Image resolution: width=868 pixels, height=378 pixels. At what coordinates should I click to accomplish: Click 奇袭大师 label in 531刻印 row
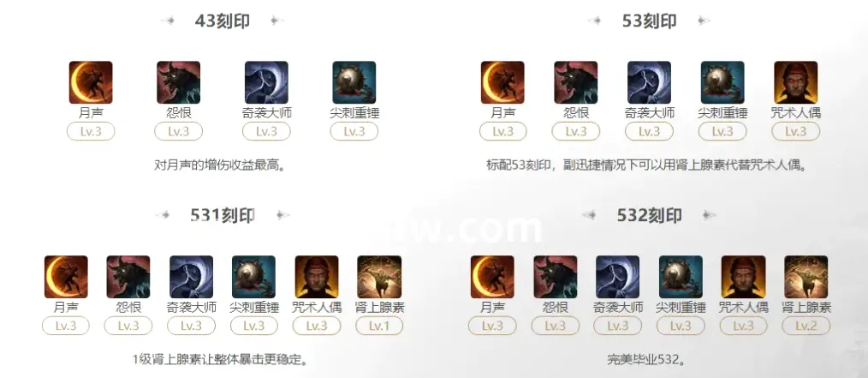(x=191, y=307)
